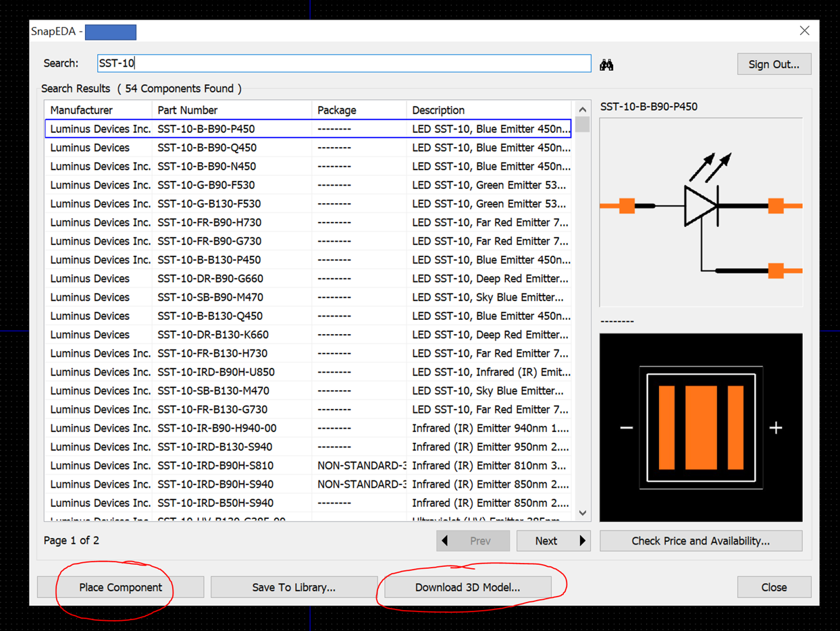Select row SST-10-IRD-B90H-U850
The image size is (840, 631).
[x=308, y=372]
